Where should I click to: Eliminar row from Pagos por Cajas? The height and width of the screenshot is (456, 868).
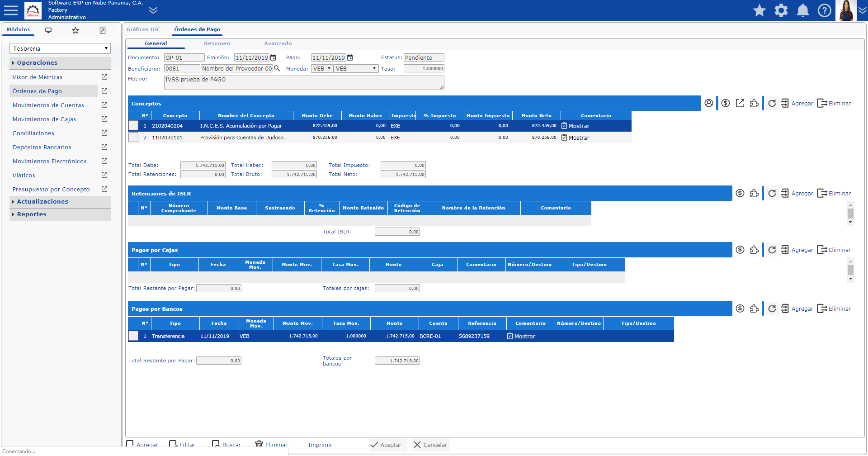tap(834, 250)
